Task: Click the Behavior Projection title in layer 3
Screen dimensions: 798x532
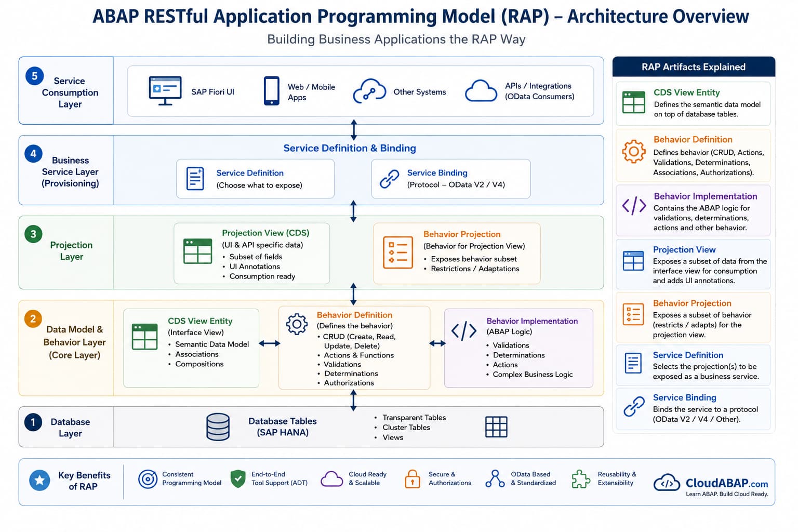Action: pyautogui.click(x=462, y=234)
